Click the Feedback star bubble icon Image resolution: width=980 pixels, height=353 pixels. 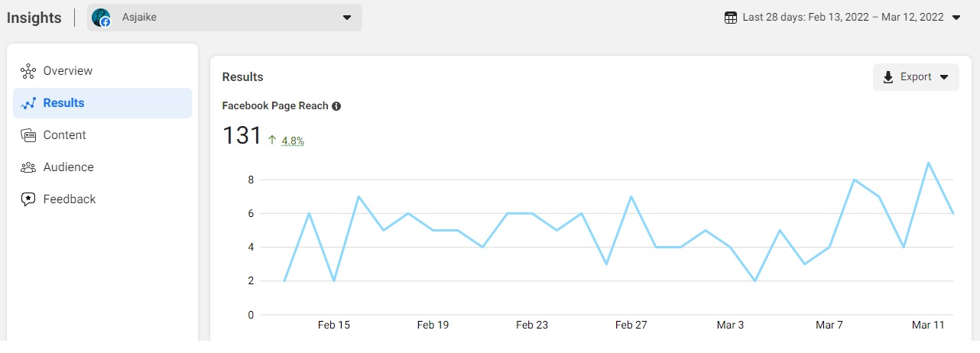(x=28, y=199)
